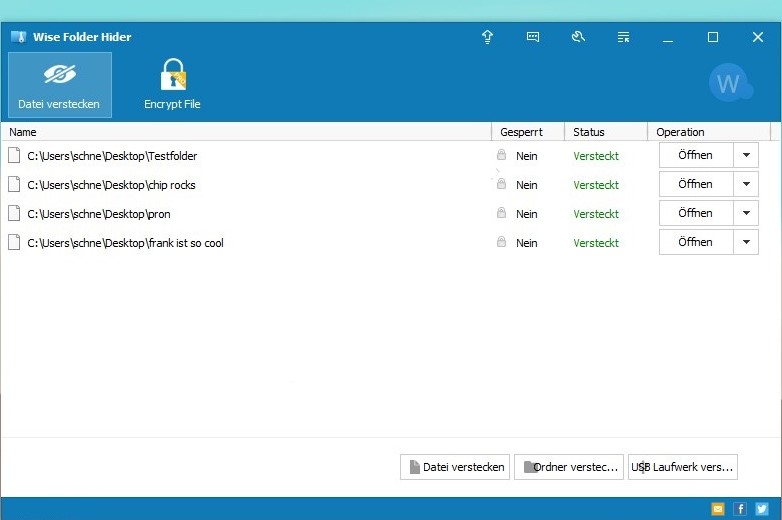Screen dimensions: 782x520
Task: Click the Name column header
Action: pos(246,132)
